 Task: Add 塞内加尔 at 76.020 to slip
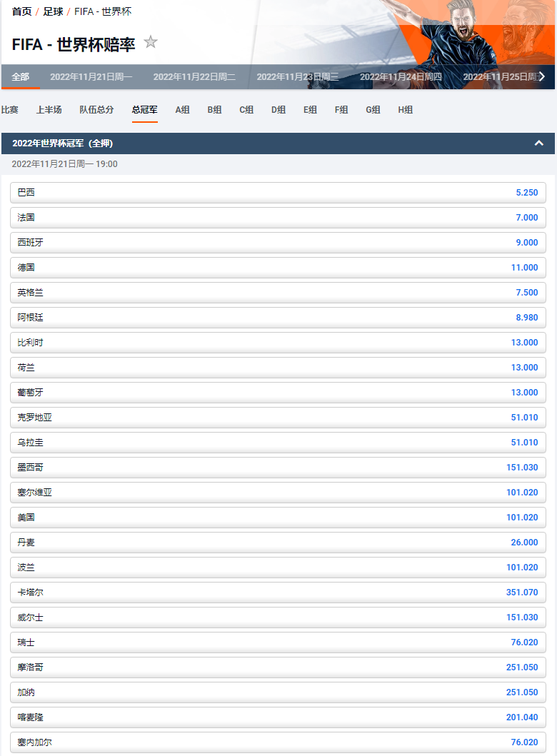(x=278, y=742)
